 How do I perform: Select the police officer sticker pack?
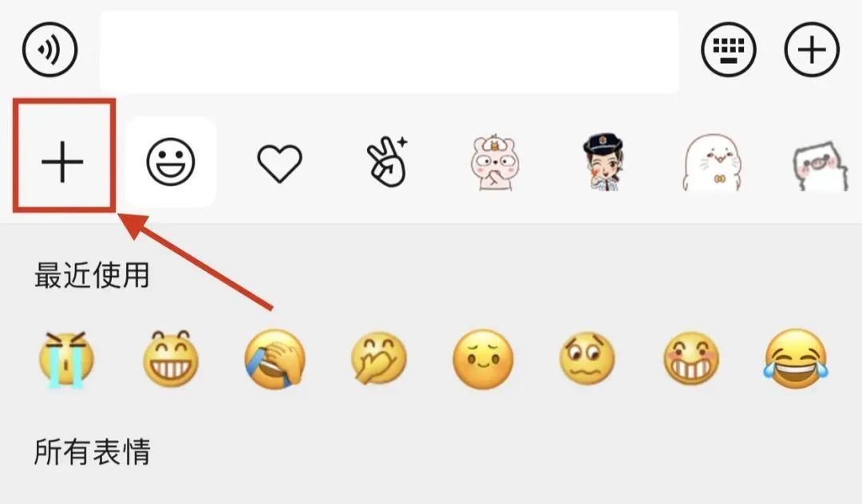click(x=603, y=162)
